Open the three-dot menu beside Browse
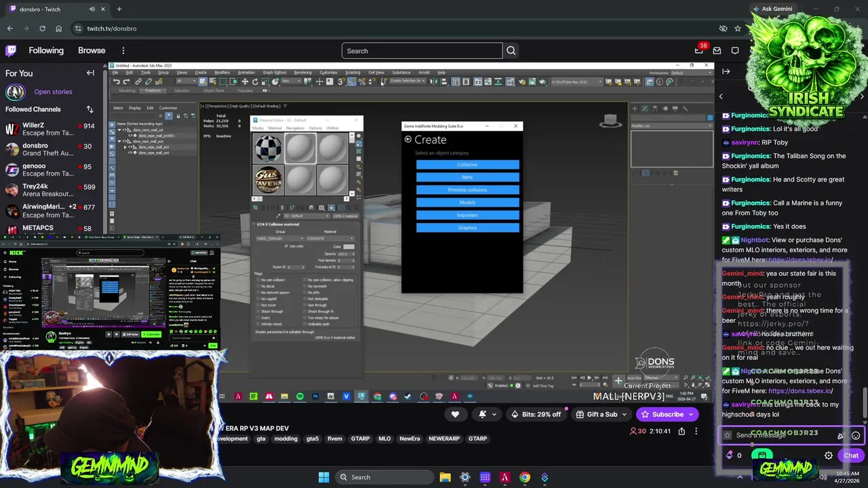The height and width of the screenshot is (488, 868). coord(123,51)
